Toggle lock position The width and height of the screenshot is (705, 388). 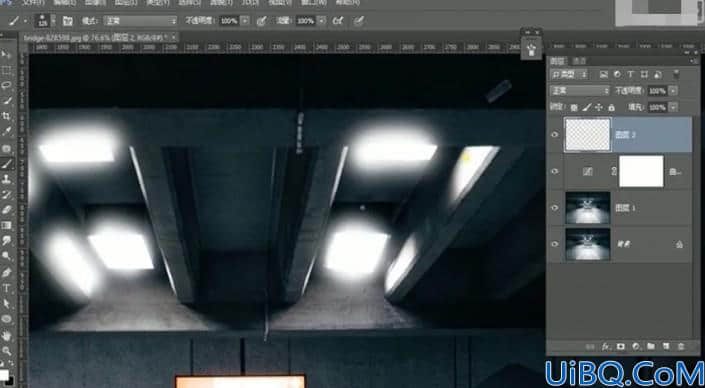599,107
